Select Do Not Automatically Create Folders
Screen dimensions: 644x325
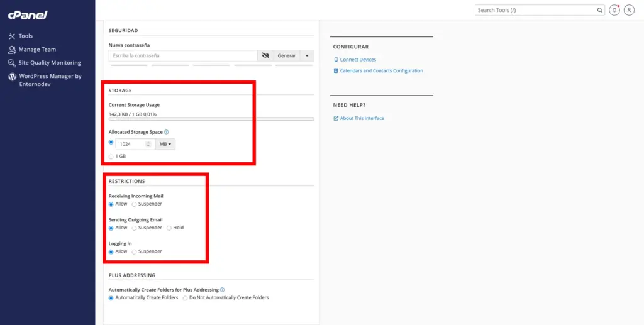click(x=185, y=298)
